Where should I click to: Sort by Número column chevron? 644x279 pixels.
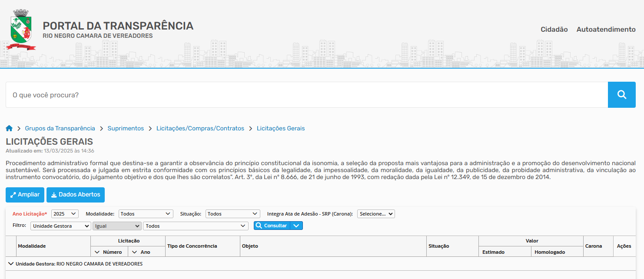click(x=97, y=252)
